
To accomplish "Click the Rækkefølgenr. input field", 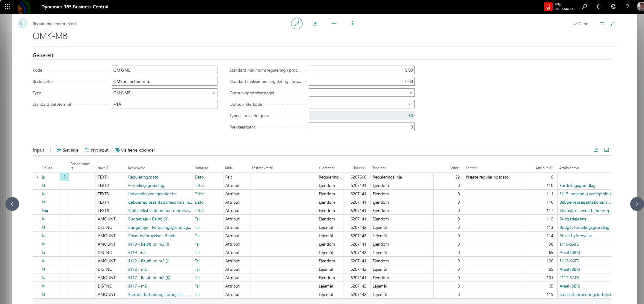I will (x=362, y=127).
